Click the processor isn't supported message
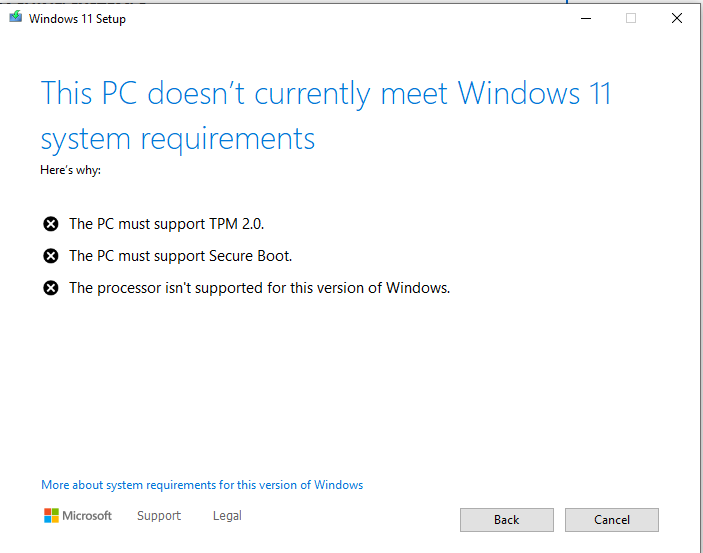 [x=259, y=288]
